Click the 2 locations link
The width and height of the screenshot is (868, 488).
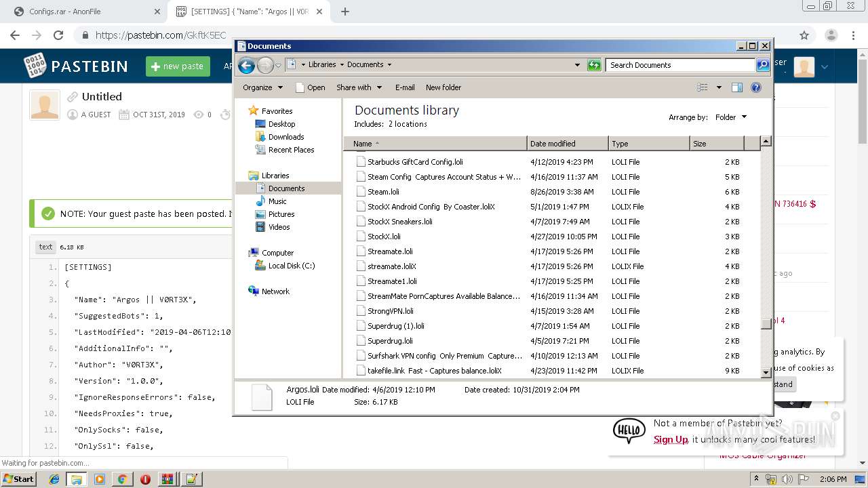(x=408, y=124)
